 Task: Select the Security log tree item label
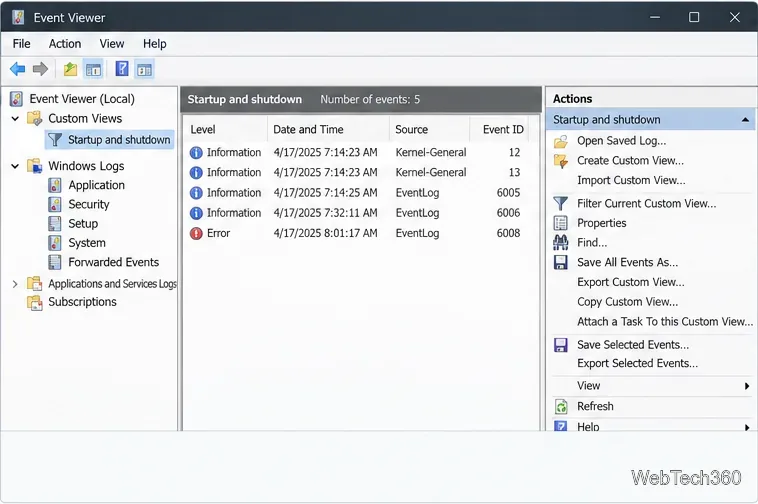(x=88, y=204)
